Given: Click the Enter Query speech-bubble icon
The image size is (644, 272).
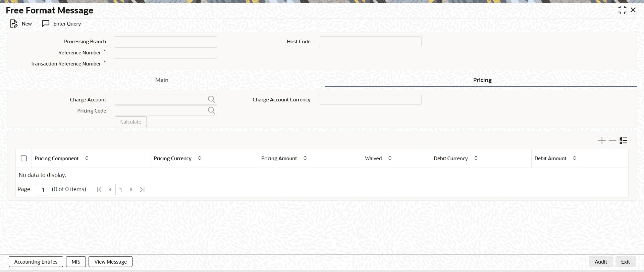Looking at the screenshot, I should tap(46, 24).
